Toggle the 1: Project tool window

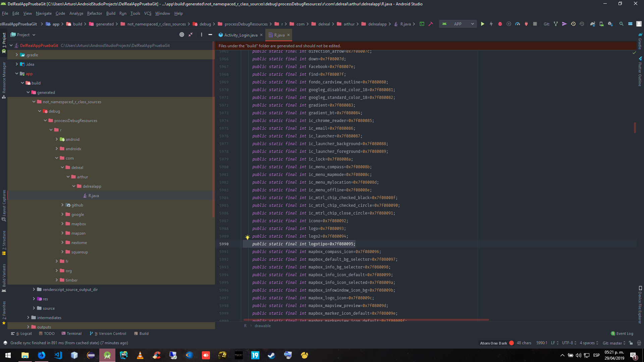(x=4, y=43)
